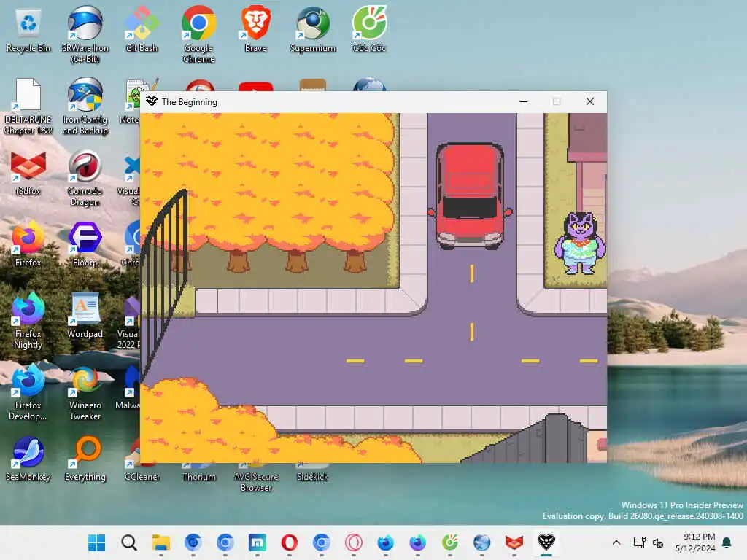Click the Winaero Tweaker desktop shortcut
747x560 pixels.
click(x=85, y=392)
